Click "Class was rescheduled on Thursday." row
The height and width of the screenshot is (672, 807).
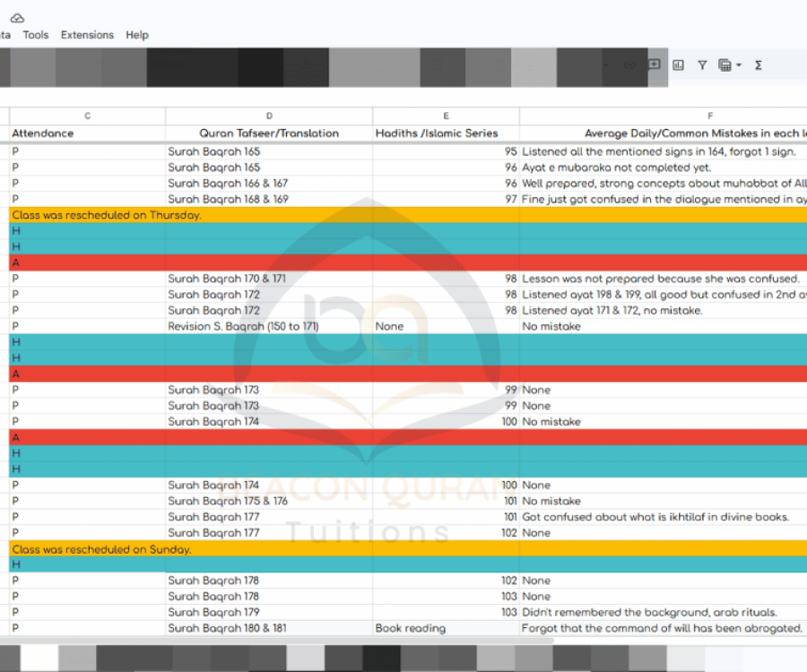408,215
